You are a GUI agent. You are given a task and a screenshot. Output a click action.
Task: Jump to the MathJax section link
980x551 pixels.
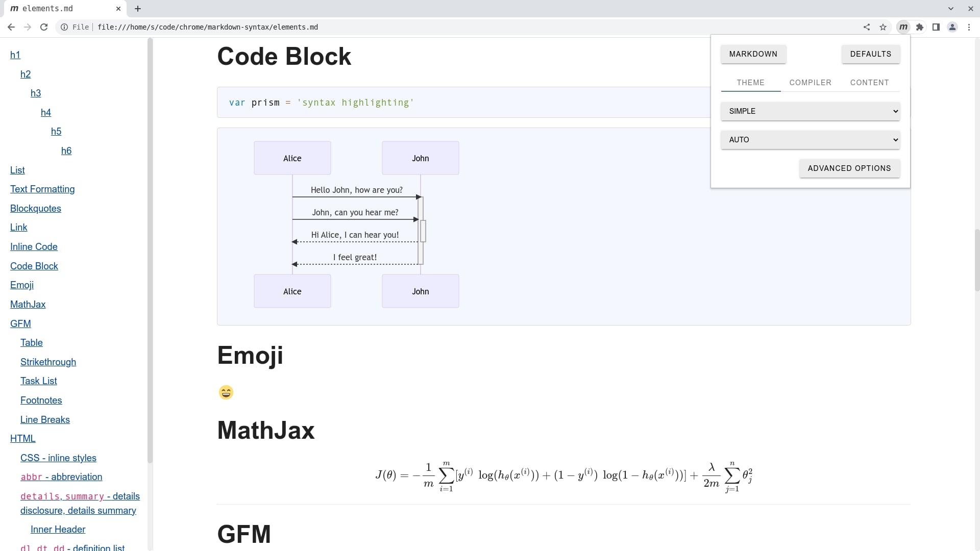tap(28, 305)
